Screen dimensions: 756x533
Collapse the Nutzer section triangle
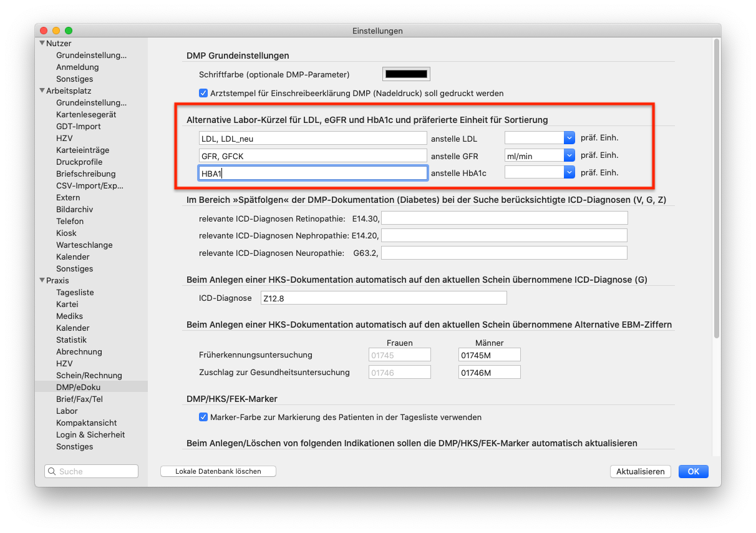[42, 44]
